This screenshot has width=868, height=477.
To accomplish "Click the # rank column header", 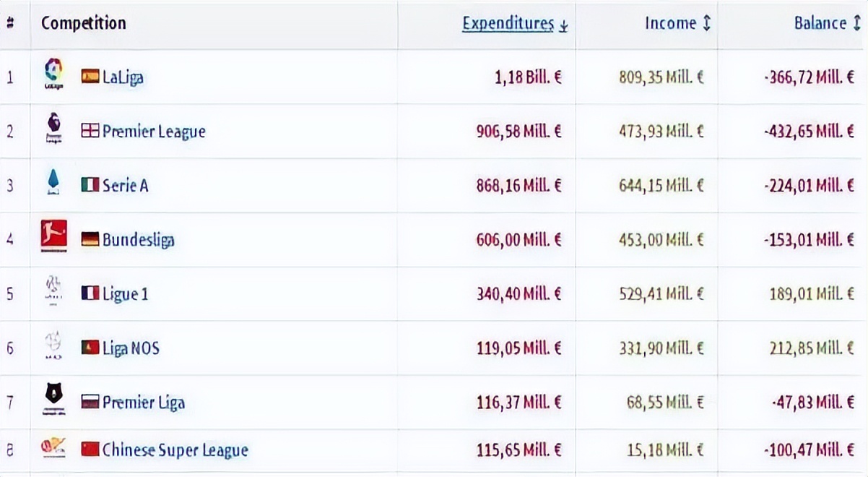I will [10, 23].
